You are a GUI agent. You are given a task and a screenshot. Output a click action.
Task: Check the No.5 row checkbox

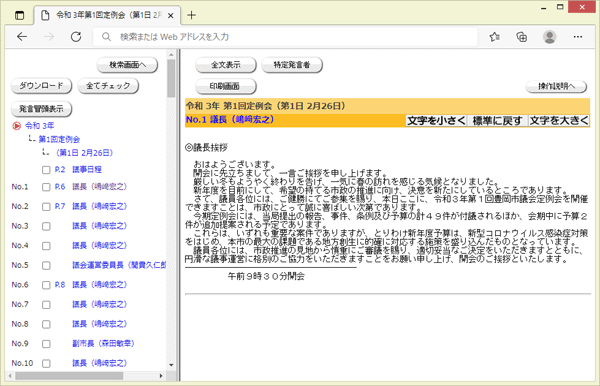[x=46, y=265]
